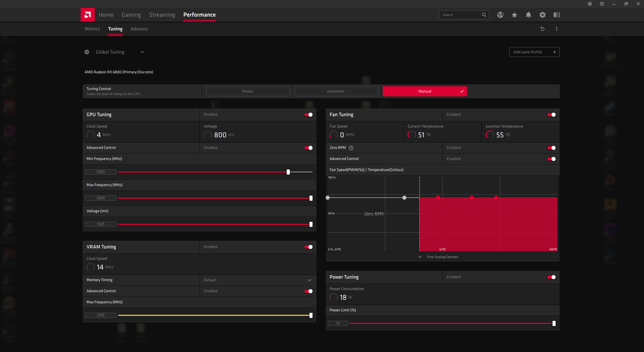
Task: Expand the Global Tuning dropdown
Action: 142,52
